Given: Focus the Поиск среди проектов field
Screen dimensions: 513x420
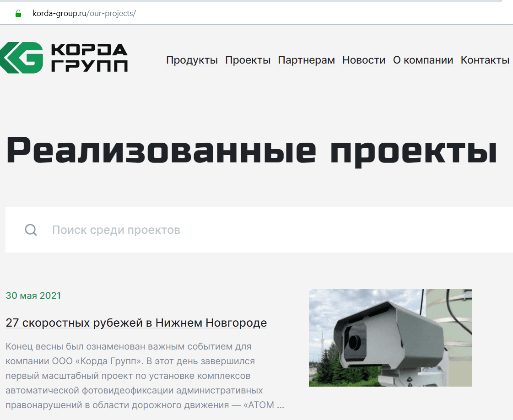Looking at the screenshot, I should pyautogui.click(x=259, y=230).
